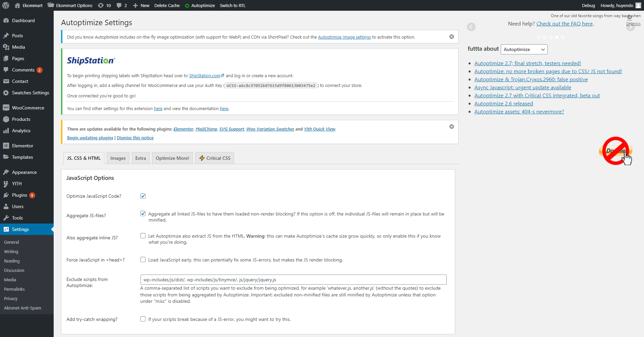Expand the New content menu in admin bar
This screenshot has height=337, width=644.
tap(141, 5)
